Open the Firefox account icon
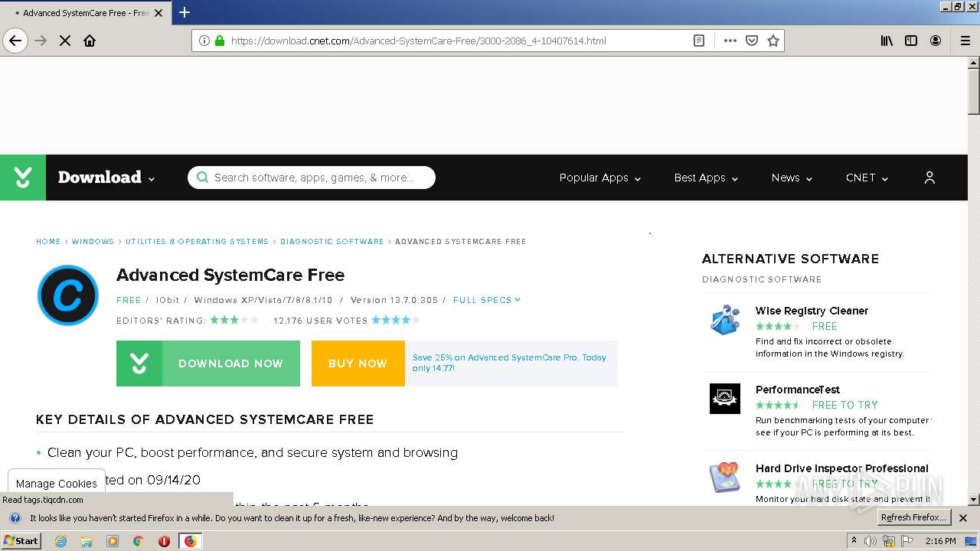The height and width of the screenshot is (551, 980). [x=936, y=41]
